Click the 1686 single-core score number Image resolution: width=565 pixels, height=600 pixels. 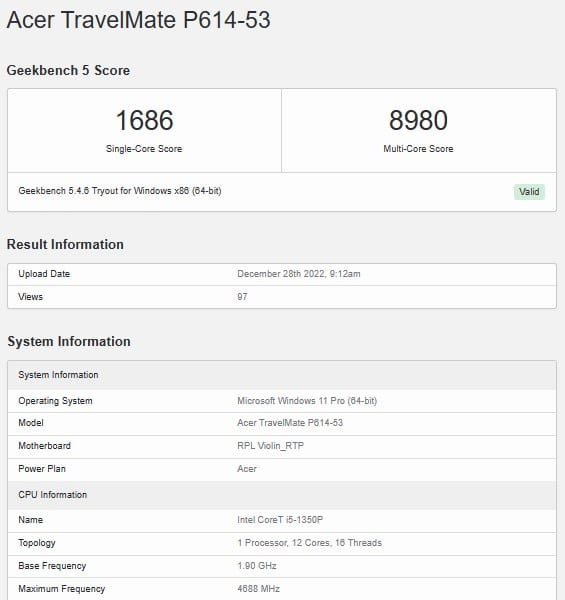[144, 120]
